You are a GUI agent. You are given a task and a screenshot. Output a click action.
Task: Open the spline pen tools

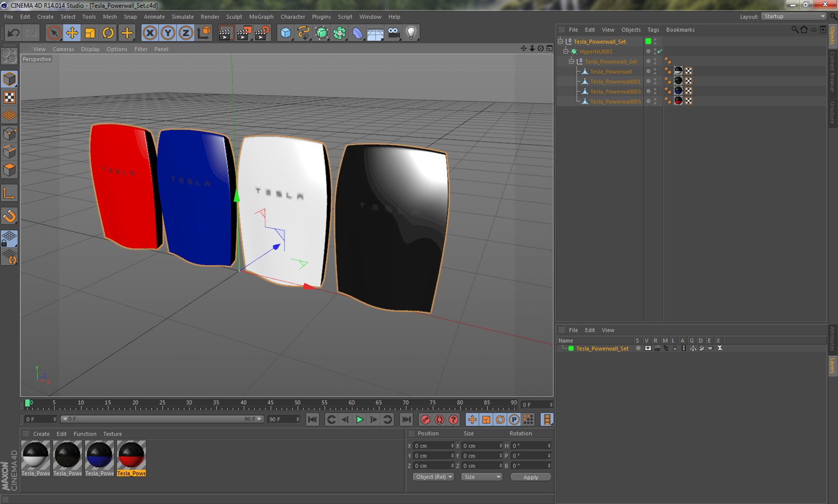(304, 33)
